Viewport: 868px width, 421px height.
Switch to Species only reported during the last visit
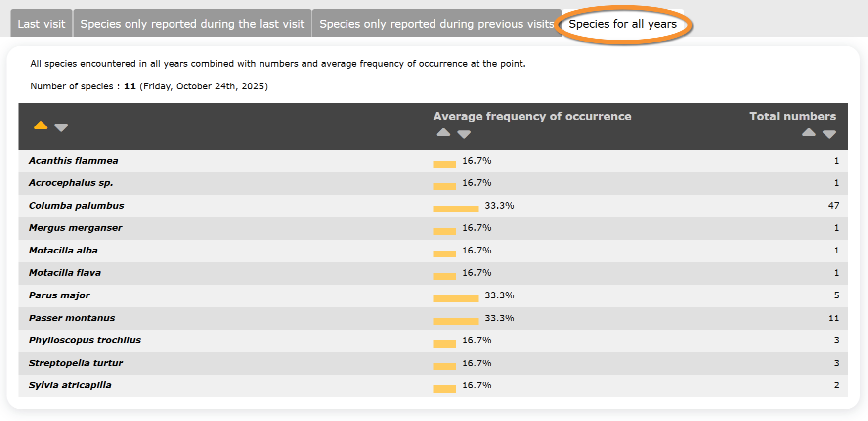pos(192,24)
